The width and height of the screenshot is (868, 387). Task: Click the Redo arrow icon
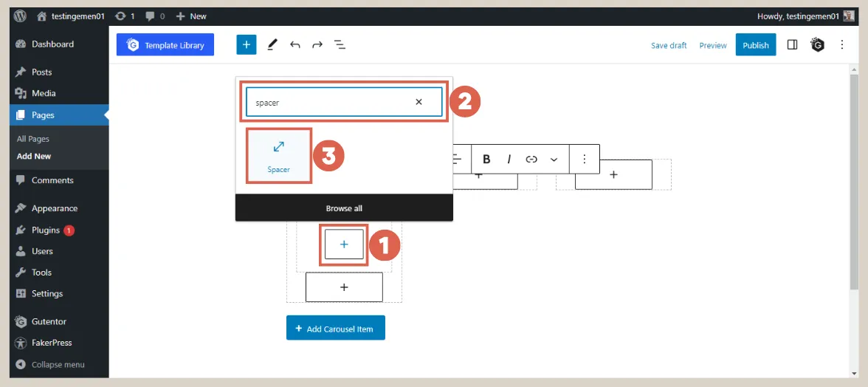(317, 45)
